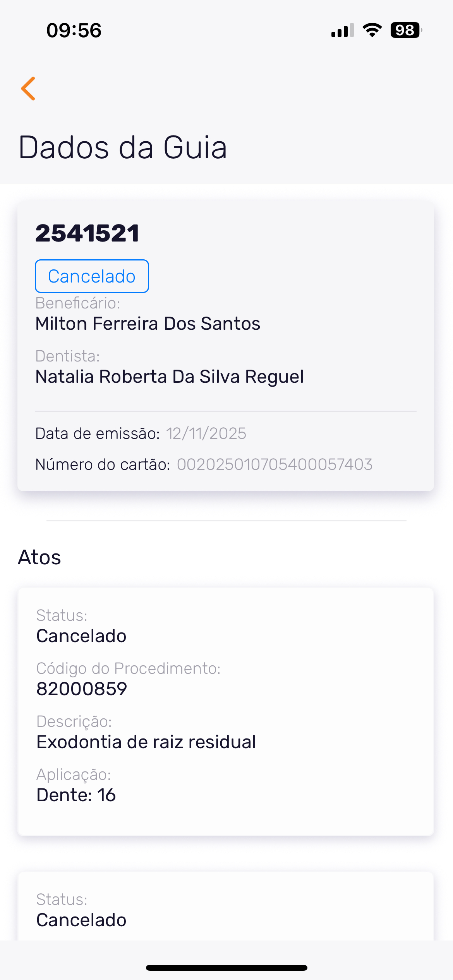
Task: Tap beneficiary name Milton Ferreira Dos Santos
Action: [148, 324]
